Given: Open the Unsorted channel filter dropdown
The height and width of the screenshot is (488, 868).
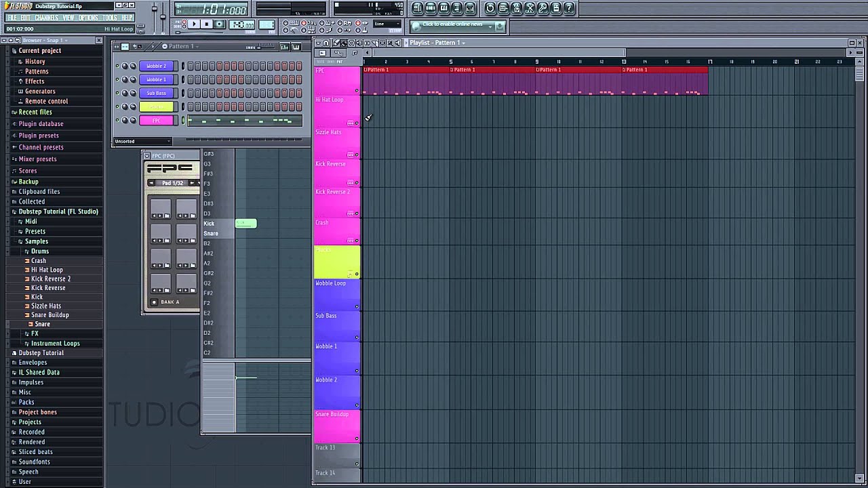Looking at the screenshot, I should click(x=142, y=141).
